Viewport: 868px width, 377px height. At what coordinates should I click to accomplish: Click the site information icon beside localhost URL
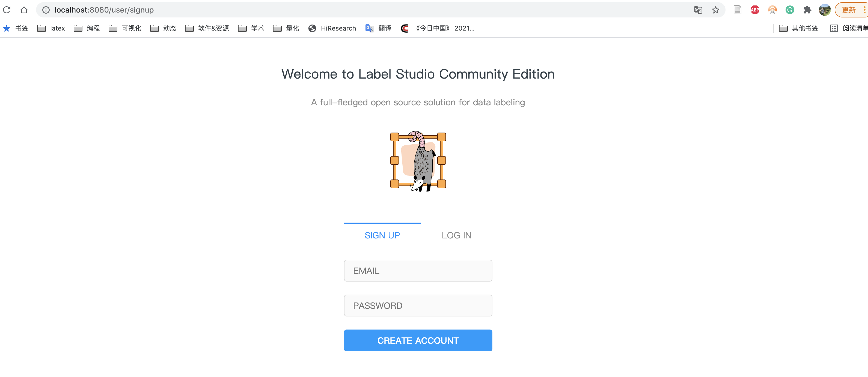[46, 10]
